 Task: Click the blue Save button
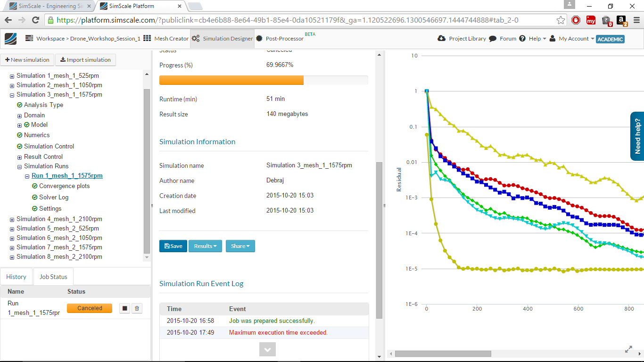pos(173,246)
